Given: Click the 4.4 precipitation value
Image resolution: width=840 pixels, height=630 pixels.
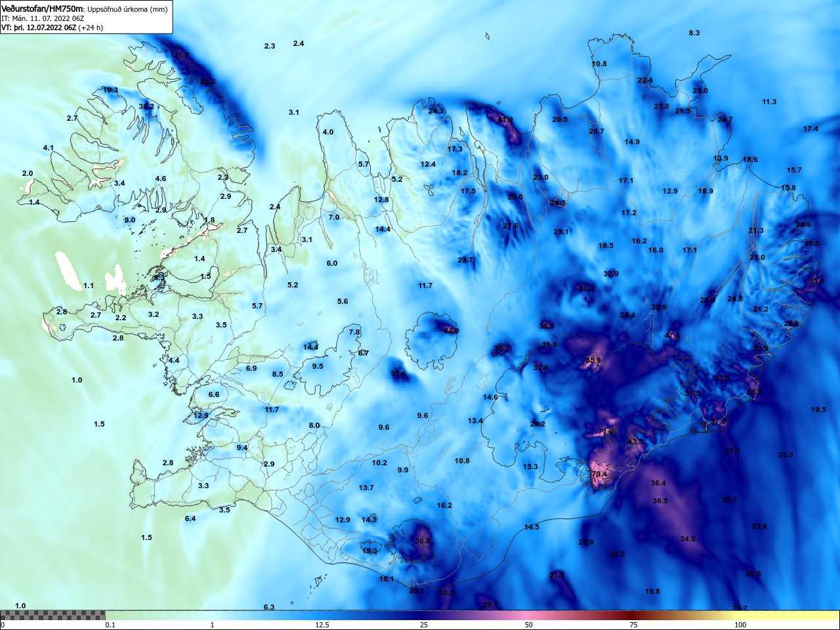Looking at the screenshot, I should 174,360.
